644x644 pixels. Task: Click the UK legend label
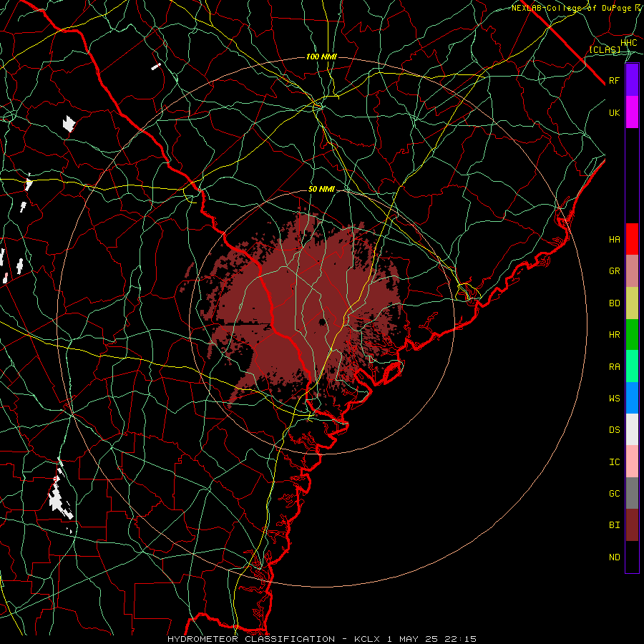click(x=615, y=112)
